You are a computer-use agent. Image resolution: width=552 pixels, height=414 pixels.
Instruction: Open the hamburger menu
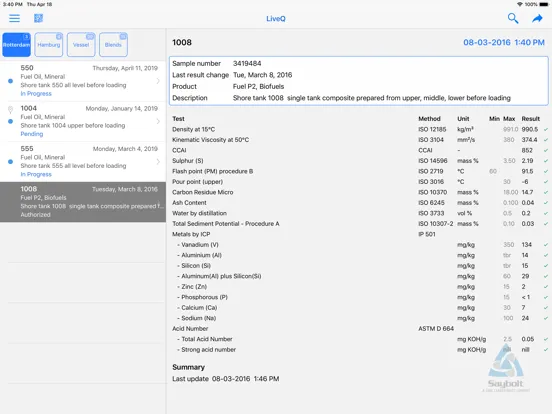(14, 18)
